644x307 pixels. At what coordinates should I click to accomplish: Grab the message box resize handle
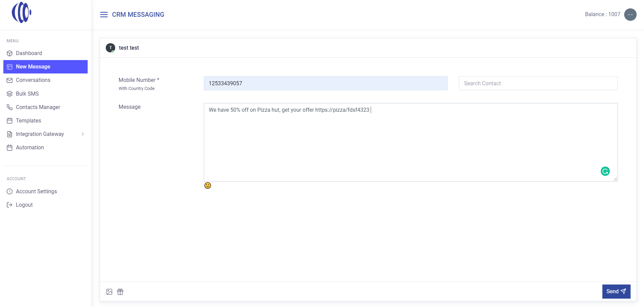point(615,179)
